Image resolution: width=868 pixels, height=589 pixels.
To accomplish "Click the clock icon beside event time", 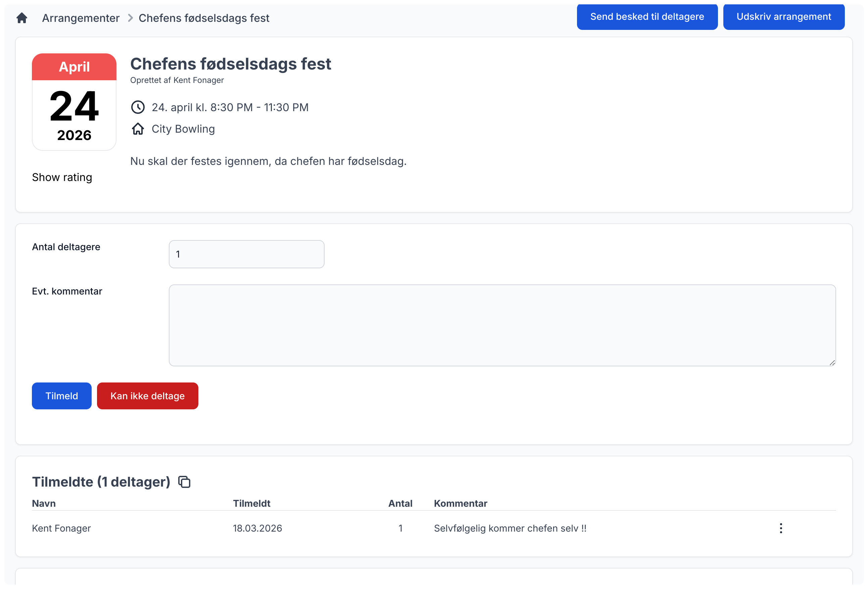I will tap(138, 107).
